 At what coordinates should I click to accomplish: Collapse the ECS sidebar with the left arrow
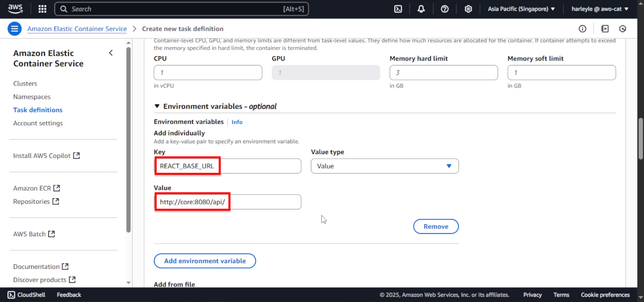(111, 53)
